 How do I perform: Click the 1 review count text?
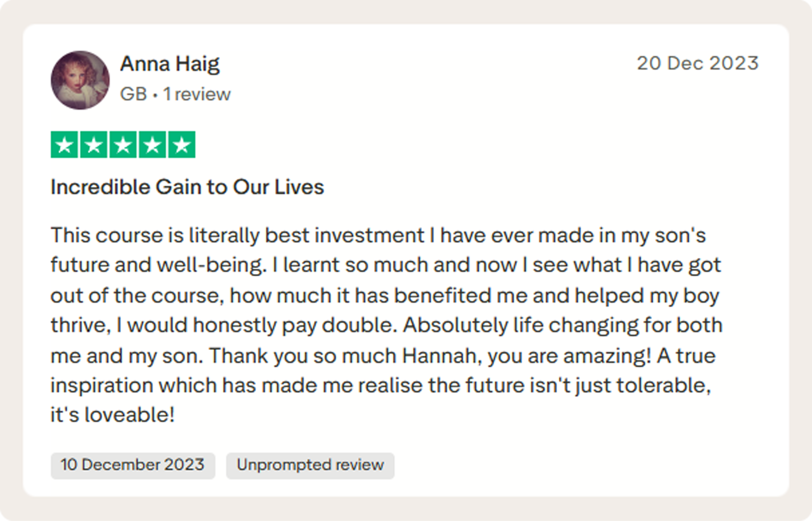(197, 94)
